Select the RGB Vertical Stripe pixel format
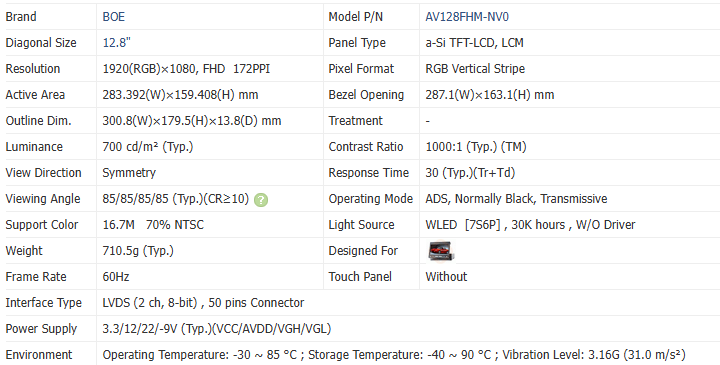Image resolution: width=720 pixels, height=365 pixels. [475, 69]
